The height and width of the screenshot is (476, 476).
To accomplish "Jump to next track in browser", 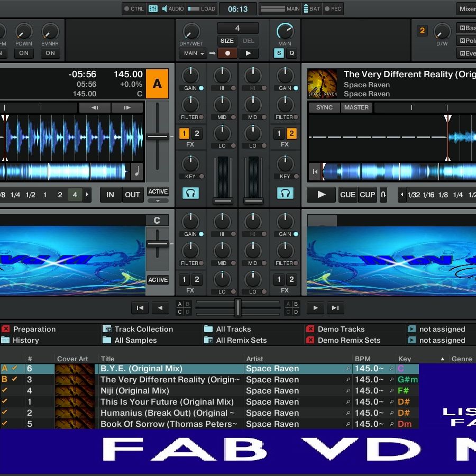I will point(335,308).
